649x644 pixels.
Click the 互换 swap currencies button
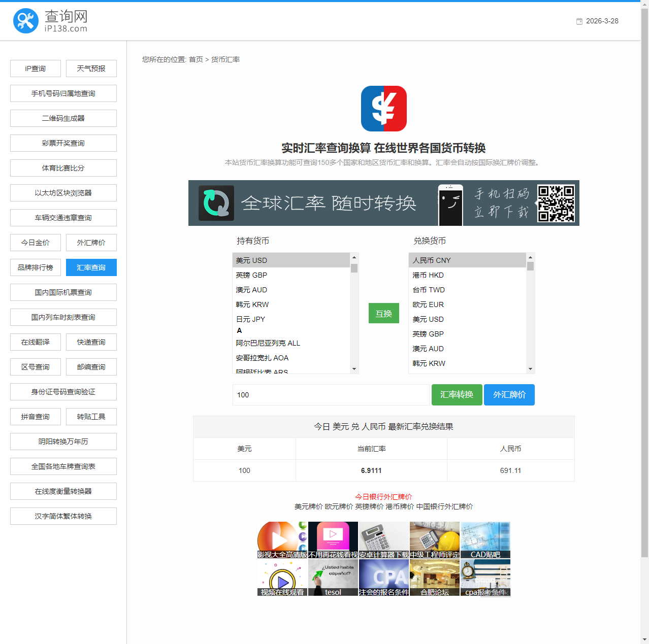[x=383, y=313]
